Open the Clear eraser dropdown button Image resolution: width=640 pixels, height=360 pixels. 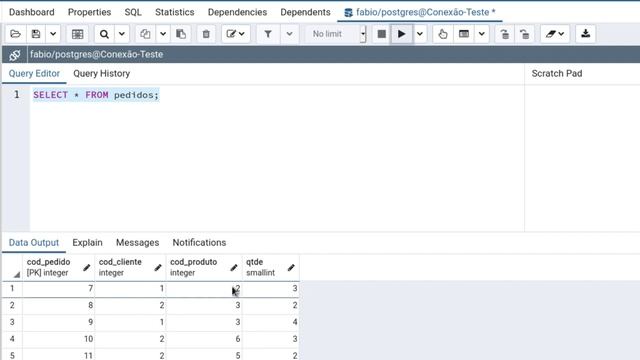pos(555,34)
